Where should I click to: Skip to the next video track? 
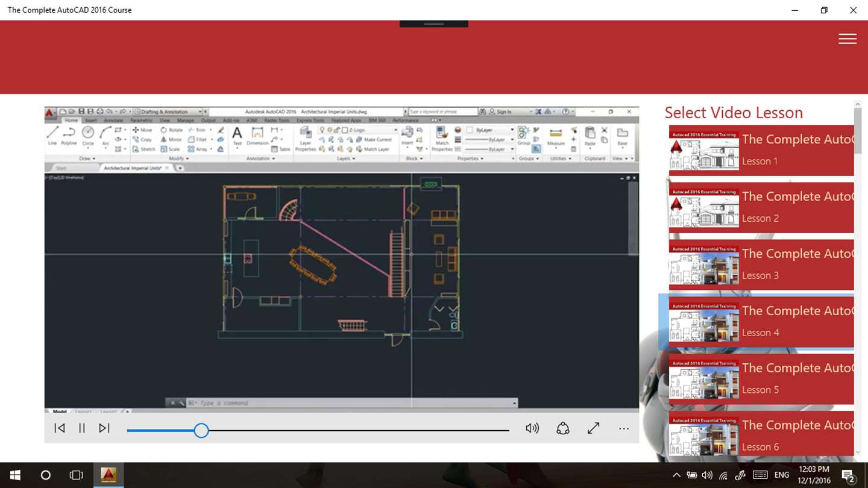[x=104, y=428]
